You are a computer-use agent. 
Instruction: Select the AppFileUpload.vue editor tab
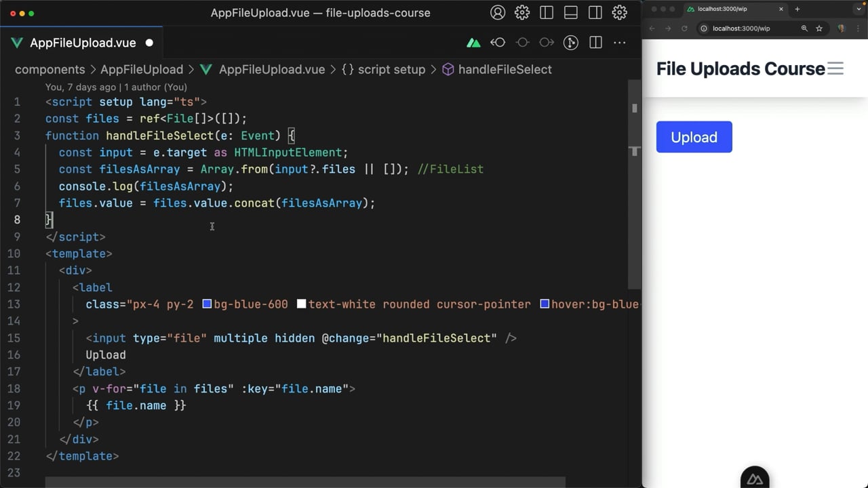(81, 43)
